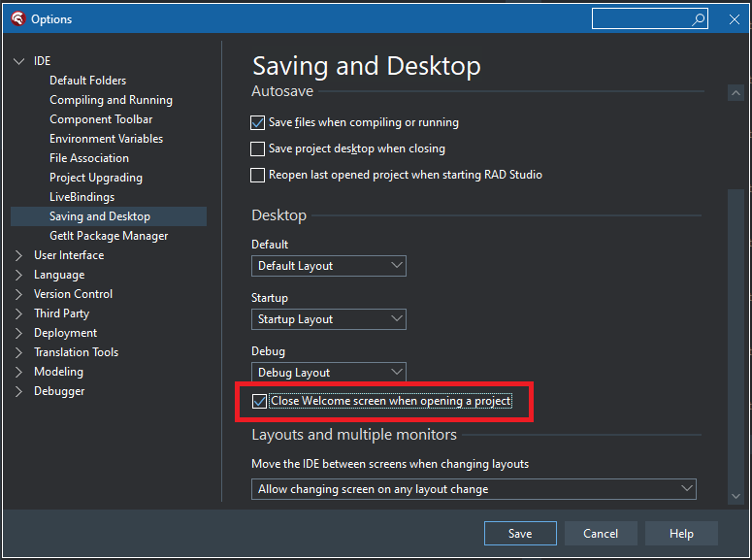The image size is (752, 560).
Task: Click the vertical scrollbar thumb
Action: (x=736, y=337)
